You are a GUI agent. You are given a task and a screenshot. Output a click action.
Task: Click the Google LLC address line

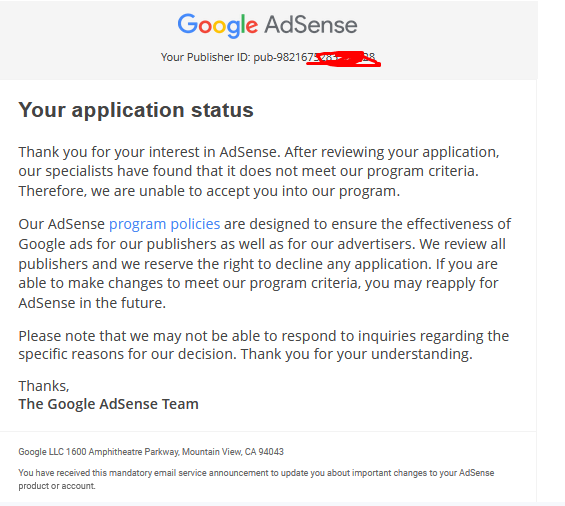(151, 452)
